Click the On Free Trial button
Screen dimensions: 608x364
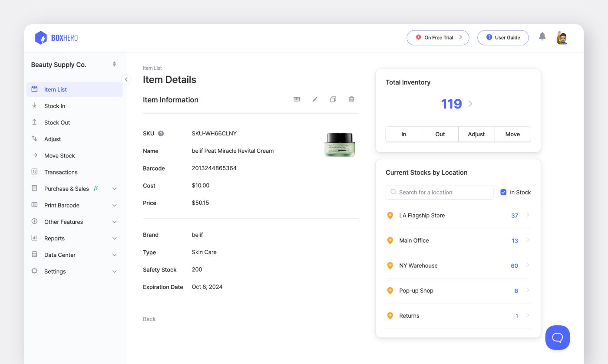(x=438, y=38)
